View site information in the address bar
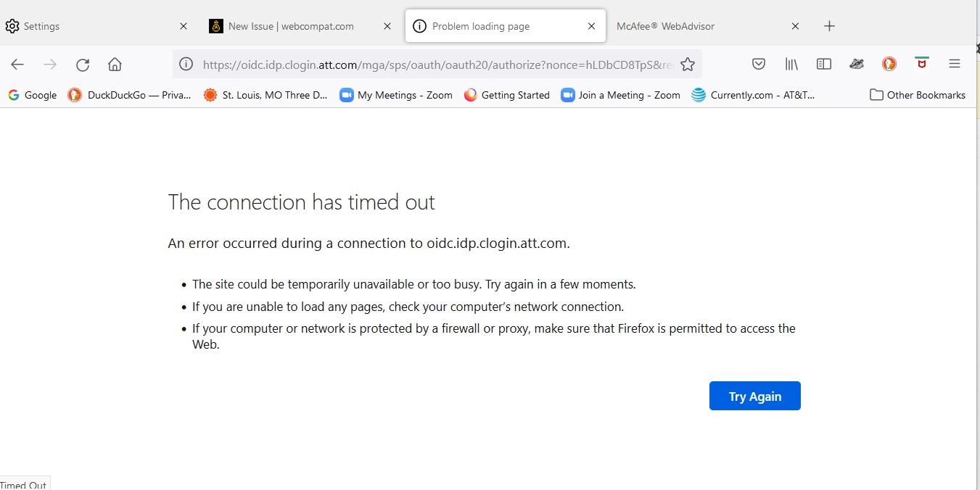 (186, 64)
